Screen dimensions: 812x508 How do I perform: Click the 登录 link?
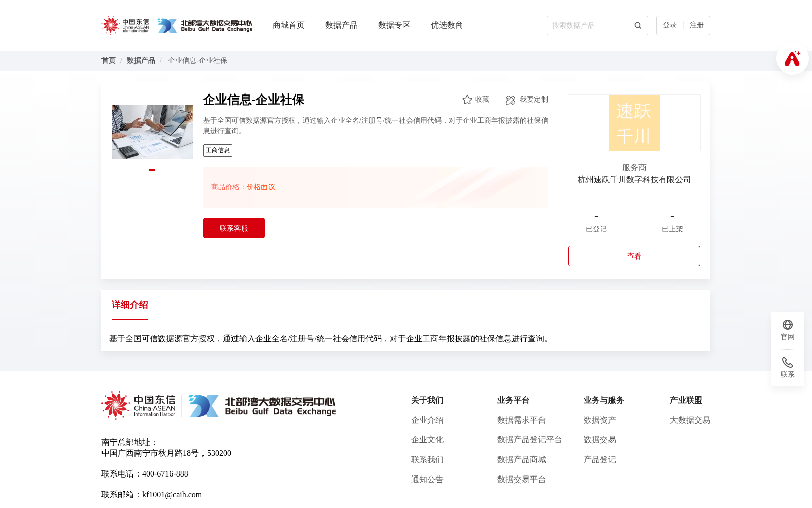click(670, 25)
